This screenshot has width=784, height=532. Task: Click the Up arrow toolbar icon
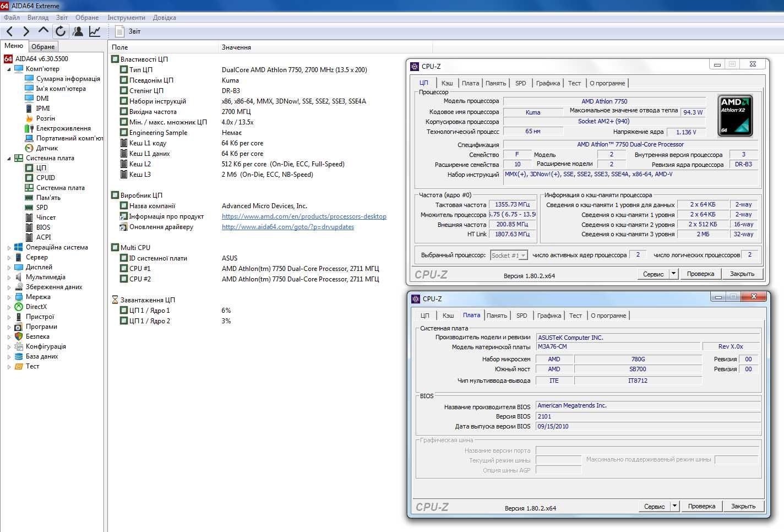point(43,31)
